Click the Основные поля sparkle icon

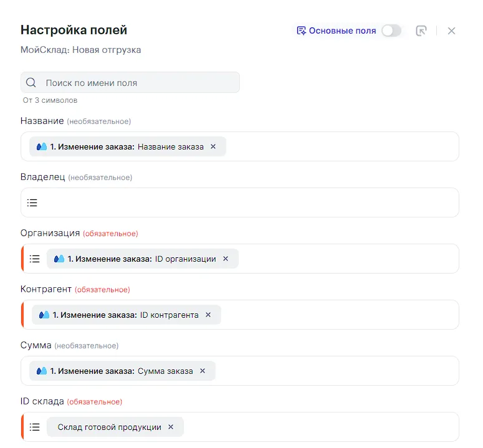301,31
